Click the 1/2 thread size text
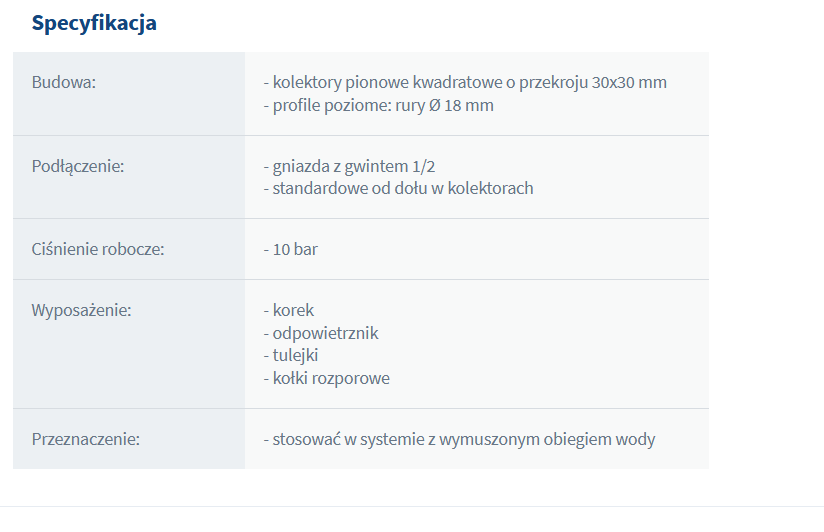The height and width of the screenshot is (532, 824). pyautogui.click(x=451, y=165)
